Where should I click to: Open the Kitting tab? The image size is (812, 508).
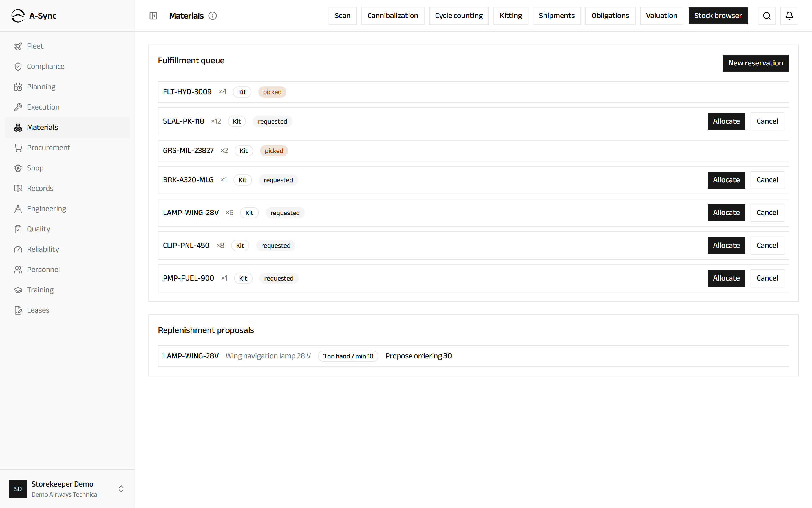tap(511, 16)
